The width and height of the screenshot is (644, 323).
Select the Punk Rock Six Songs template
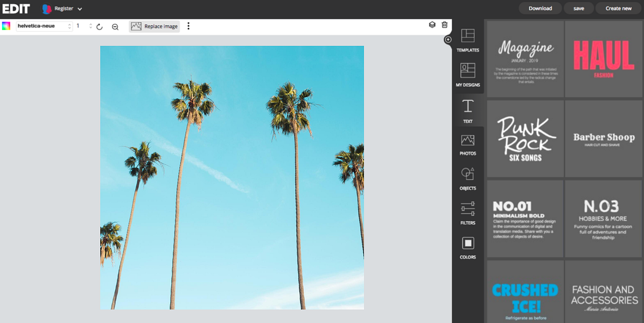point(526,139)
